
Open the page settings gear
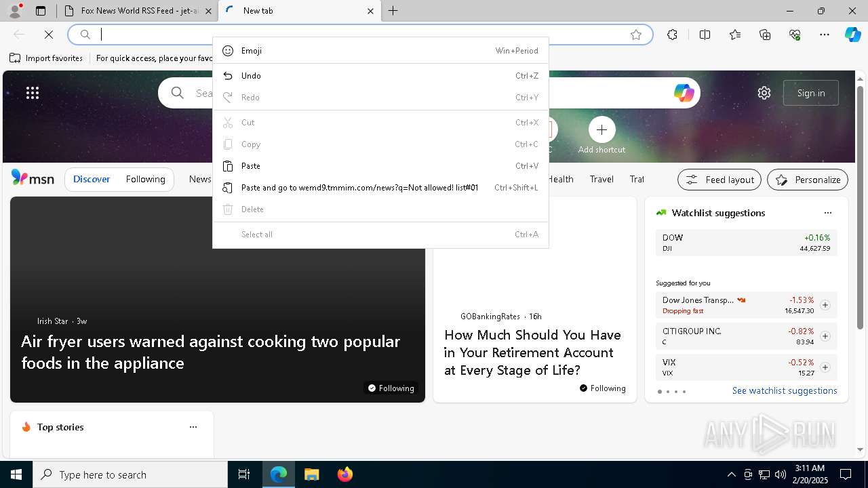pyautogui.click(x=764, y=93)
